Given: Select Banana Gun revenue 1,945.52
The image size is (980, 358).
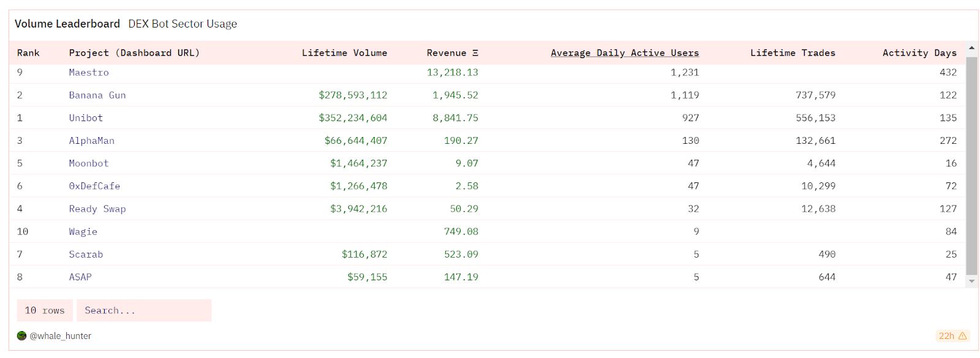Looking at the screenshot, I should pyautogui.click(x=455, y=95).
